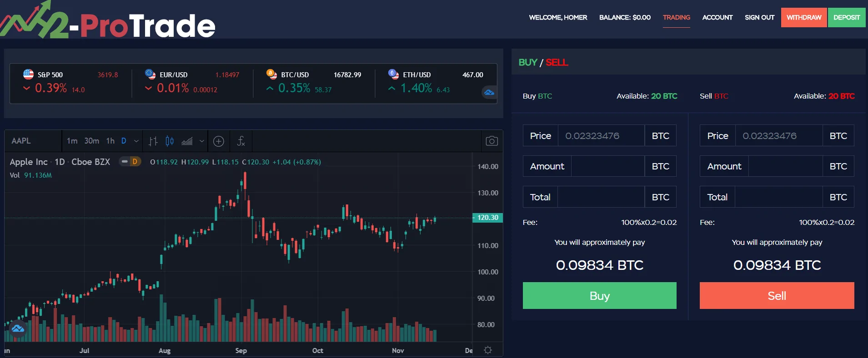The image size is (868, 358).
Task: Toggle the D data-mode badge in legend
Action: pyautogui.click(x=135, y=162)
